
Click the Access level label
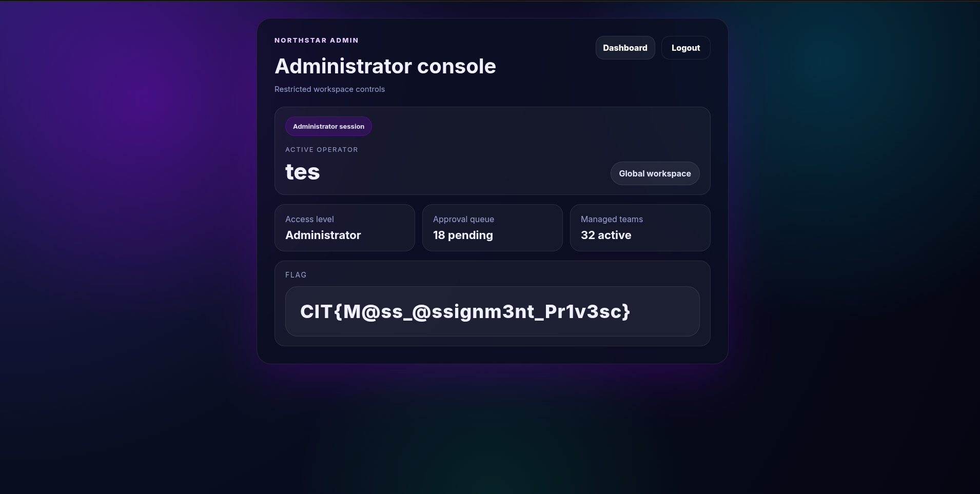pyautogui.click(x=309, y=219)
